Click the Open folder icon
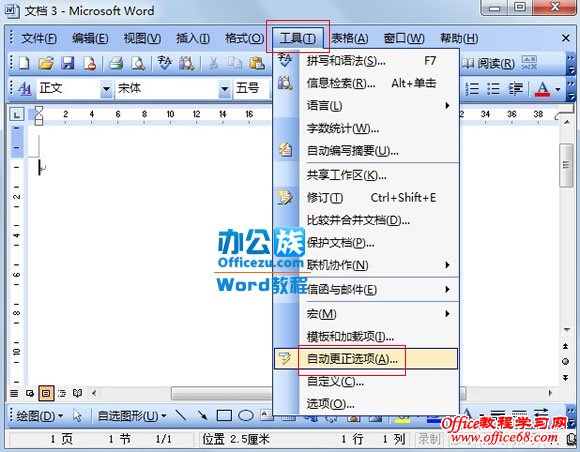This screenshot has height=452, width=580. 46,63
